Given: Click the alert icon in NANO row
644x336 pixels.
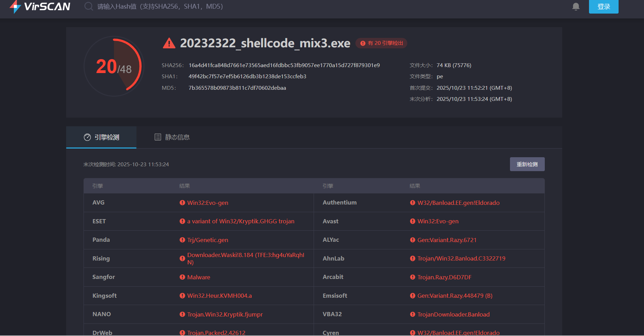Looking at the screenshot, I should tap(182, 314).
